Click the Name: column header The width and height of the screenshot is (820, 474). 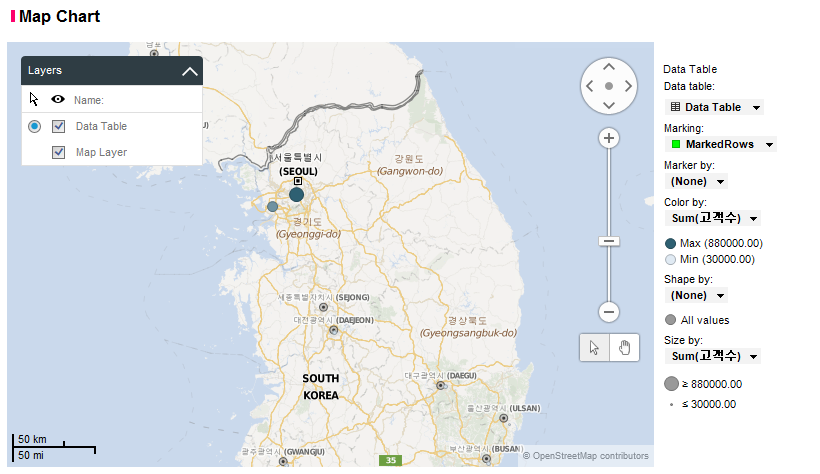tap(89, 100)
